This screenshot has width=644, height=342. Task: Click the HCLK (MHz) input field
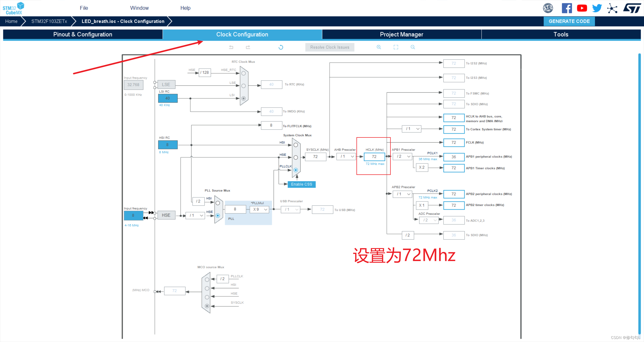374,157
